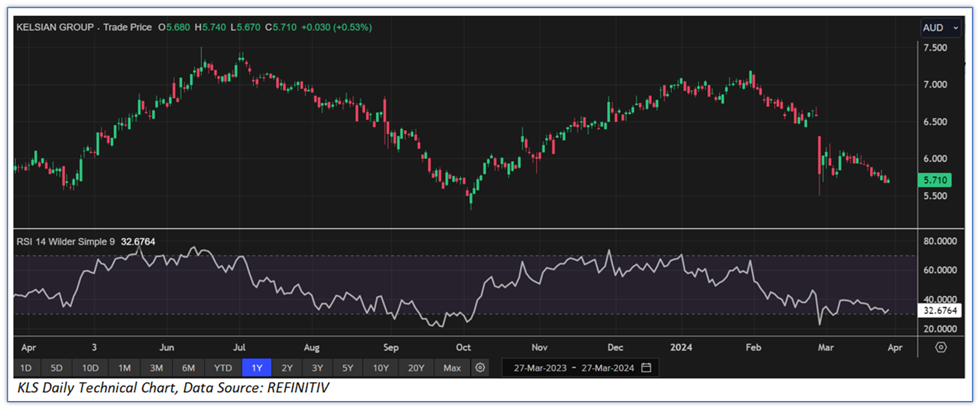Open the time range settings gear icon
The image size is (980, 409).
tap(480, 368)
